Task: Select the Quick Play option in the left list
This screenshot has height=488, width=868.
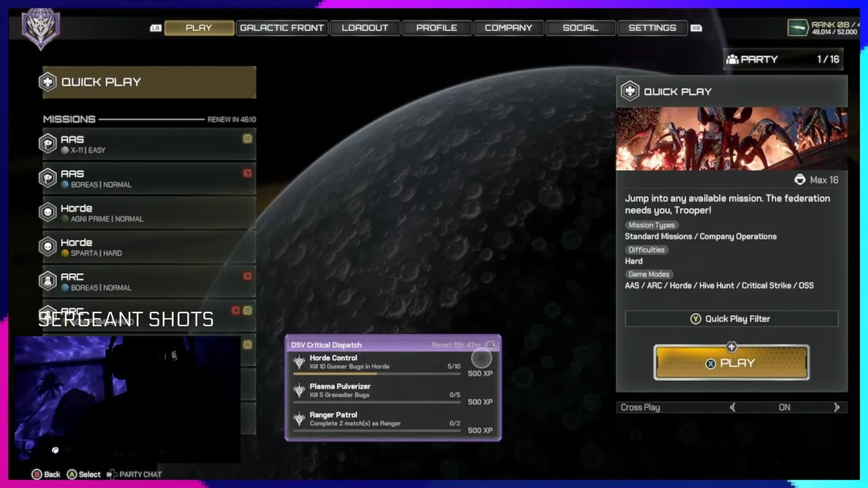Action: [x=149, y=82]
